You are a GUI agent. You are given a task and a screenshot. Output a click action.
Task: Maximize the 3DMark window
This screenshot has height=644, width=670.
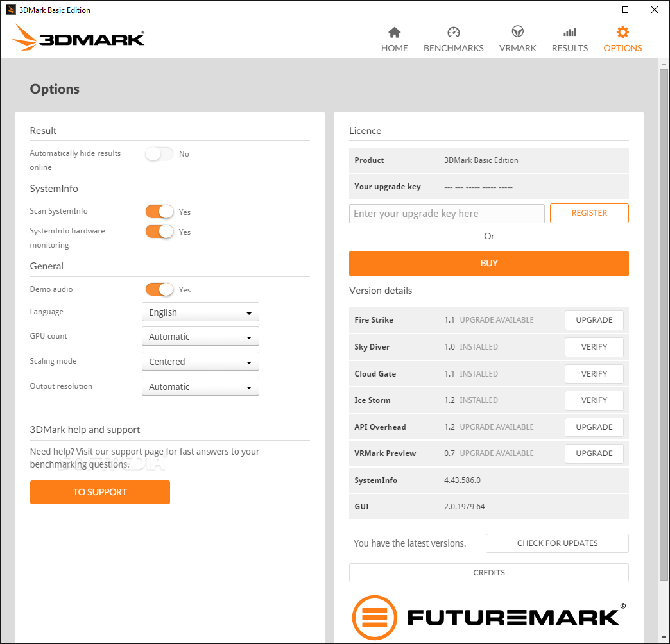624,10
